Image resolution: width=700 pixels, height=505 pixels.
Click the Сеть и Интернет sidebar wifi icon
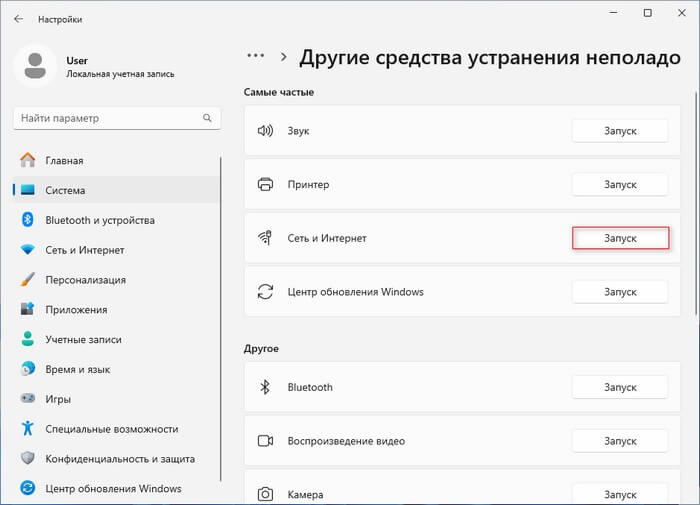(28, 250)
